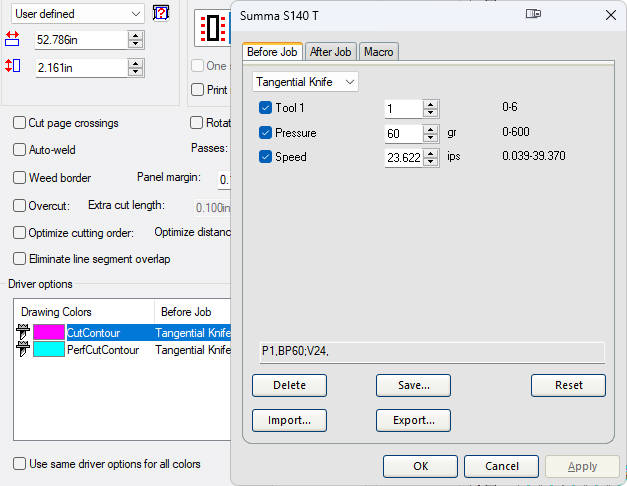Viewport: 627px width, 486px height.
Task: Click the width dimension icon
Action: coord(12,39)
